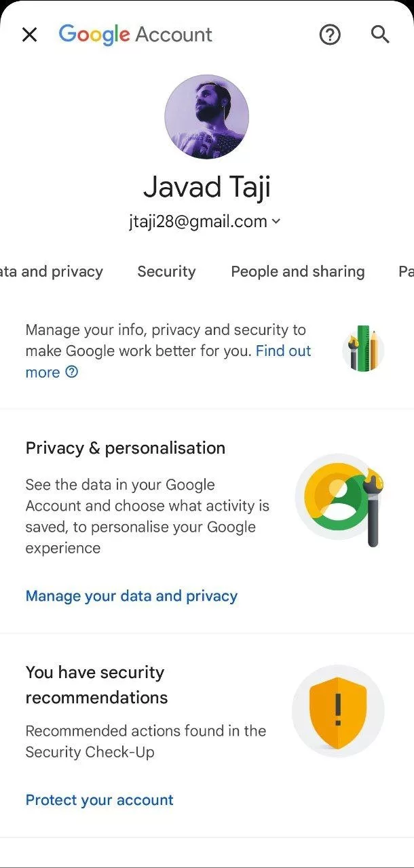Click the Find out more link
Image resolution: width=414 pixels, height=868 pixels.
pyautogui.click(x=283, y=351)
